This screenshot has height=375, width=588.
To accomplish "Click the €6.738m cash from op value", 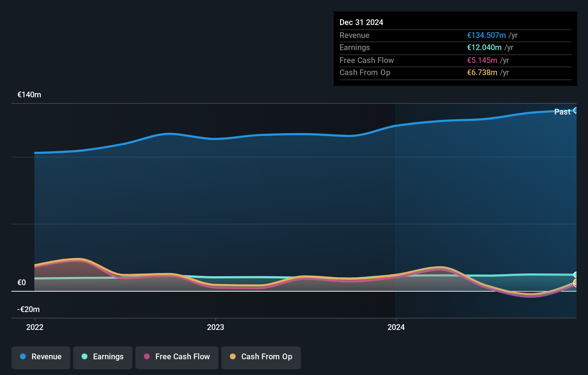I will pos(482,72).
